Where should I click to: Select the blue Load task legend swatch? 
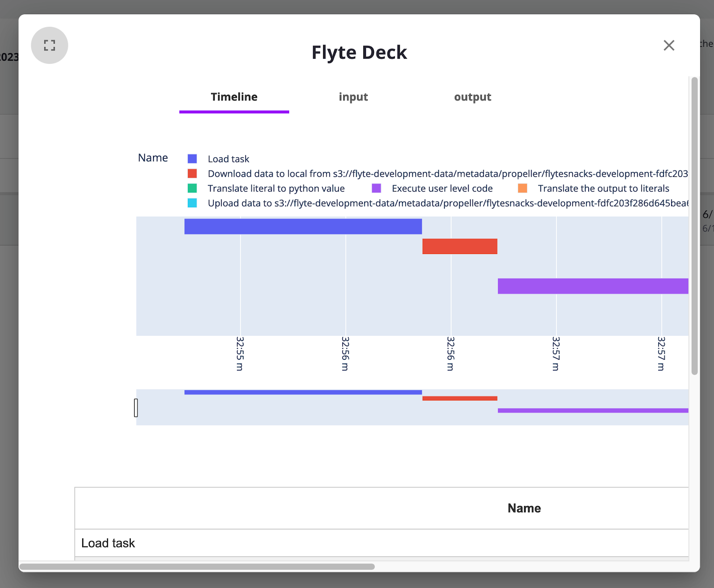pos(192,158)
